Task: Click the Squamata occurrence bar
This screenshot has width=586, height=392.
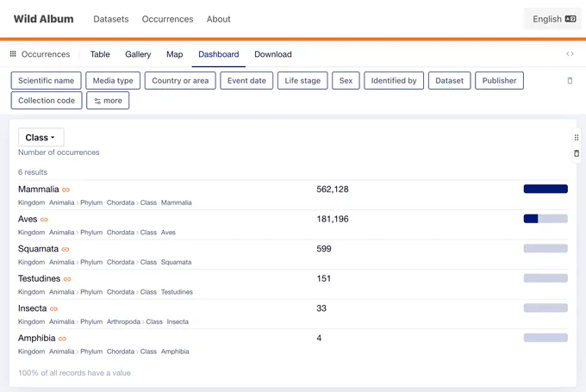Action: (x=545, y=248)
